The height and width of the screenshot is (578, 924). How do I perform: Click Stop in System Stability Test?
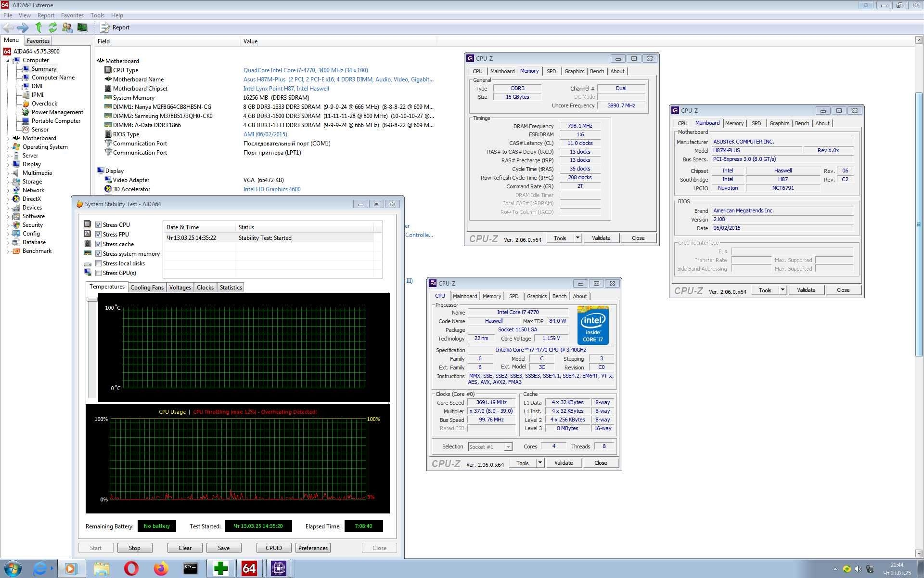(x=135, y=548)
